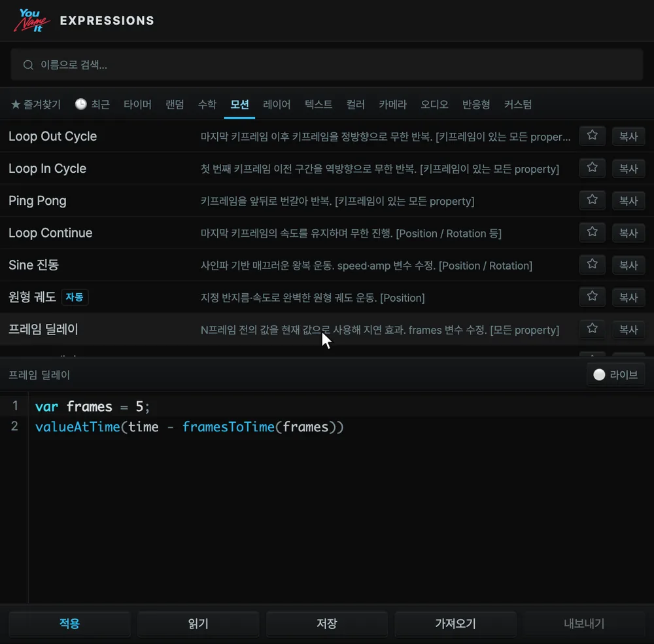This screenshot has height=644, width=654.
Task: Copy the 프레임 딜레이 expression
Action: 628,329
